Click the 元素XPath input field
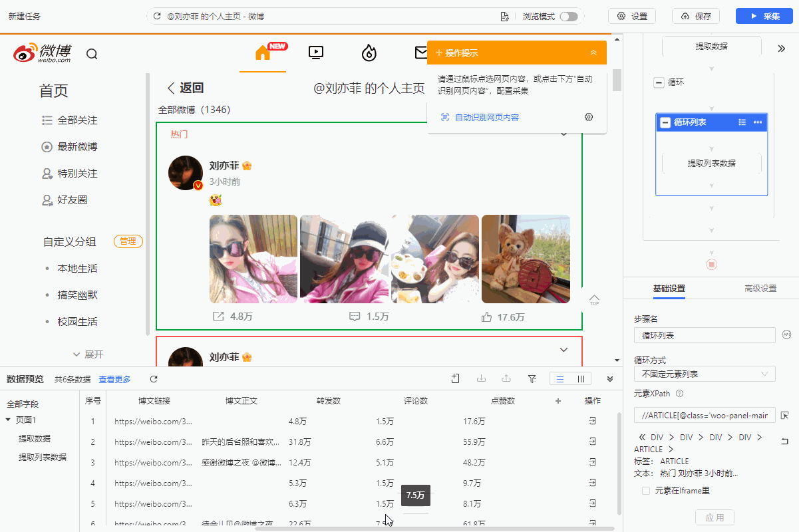 (x=705, y=416)
